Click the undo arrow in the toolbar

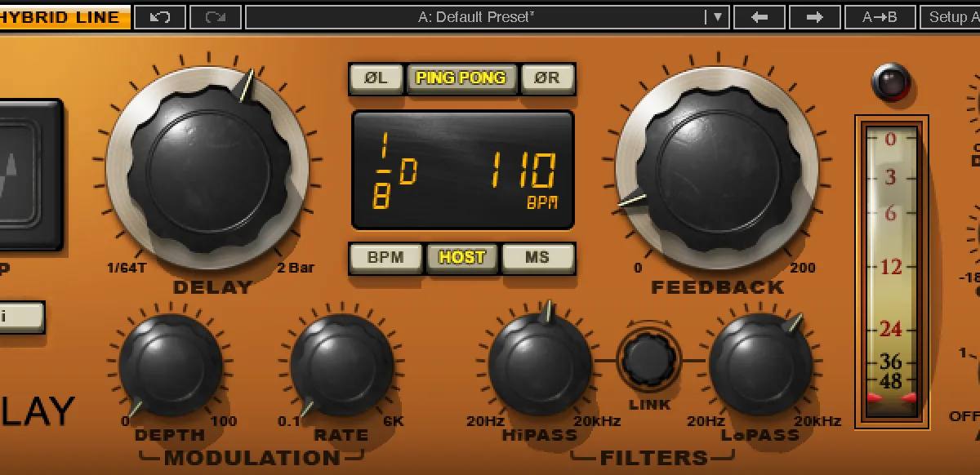coord(159,16)
